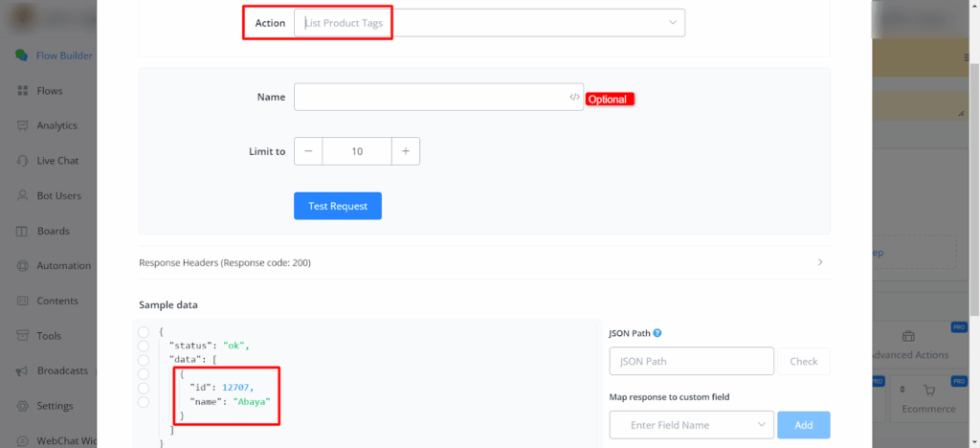
Task: Select the radio circle beside "id" line
Action: point(144,388)
